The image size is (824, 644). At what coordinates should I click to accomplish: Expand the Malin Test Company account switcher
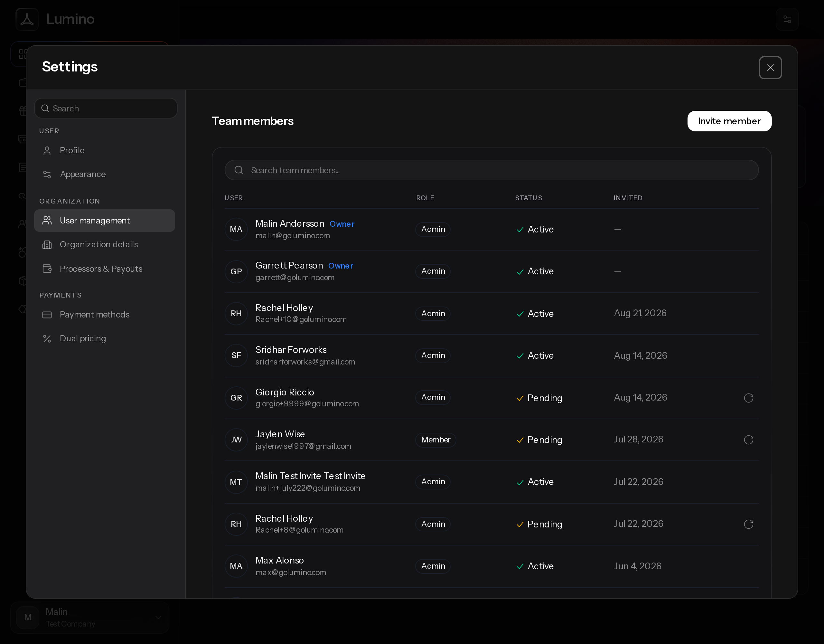tap(90, 618)
